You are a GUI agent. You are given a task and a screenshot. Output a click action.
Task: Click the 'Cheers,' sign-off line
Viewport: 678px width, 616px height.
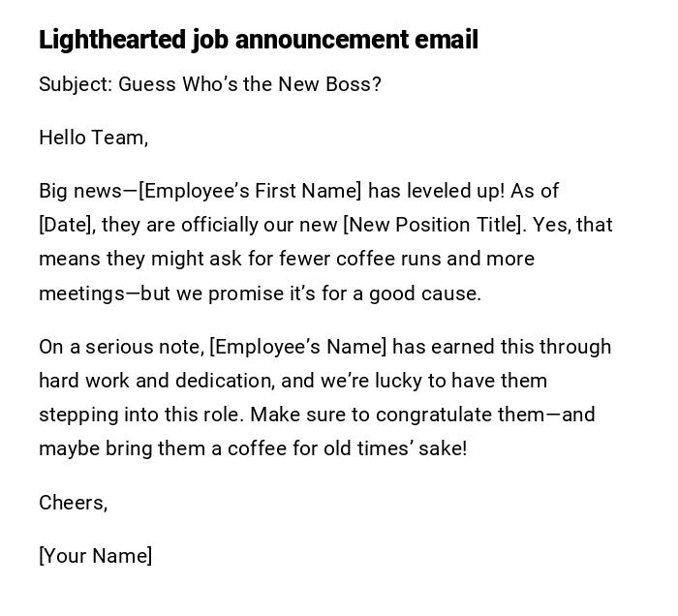[x=73, y=503]
